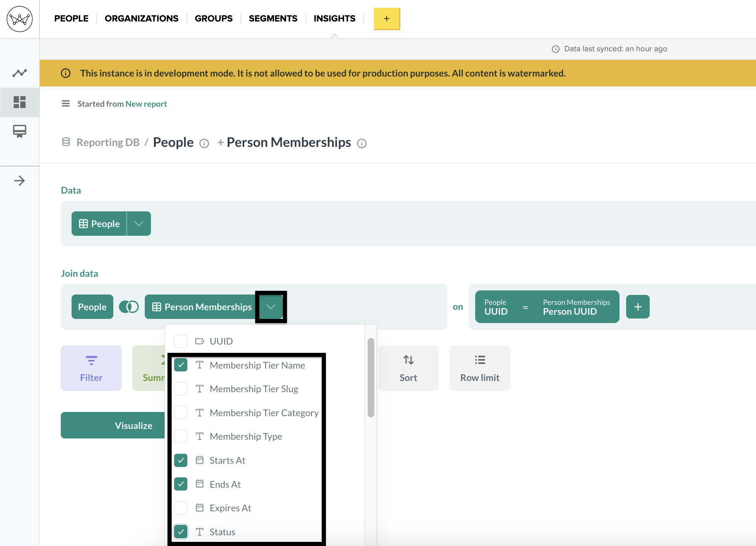Click the People heading in breadcrumb

tap(173, 142)
